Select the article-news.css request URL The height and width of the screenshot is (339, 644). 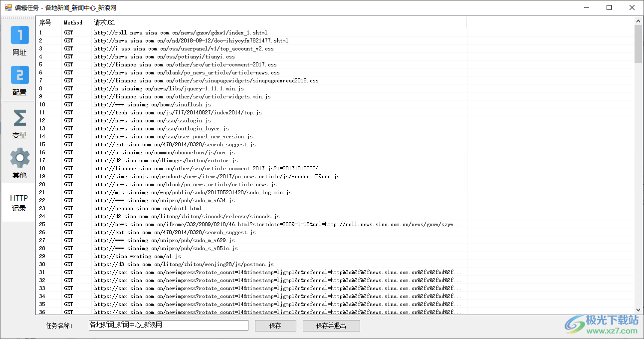pos(187,72)
